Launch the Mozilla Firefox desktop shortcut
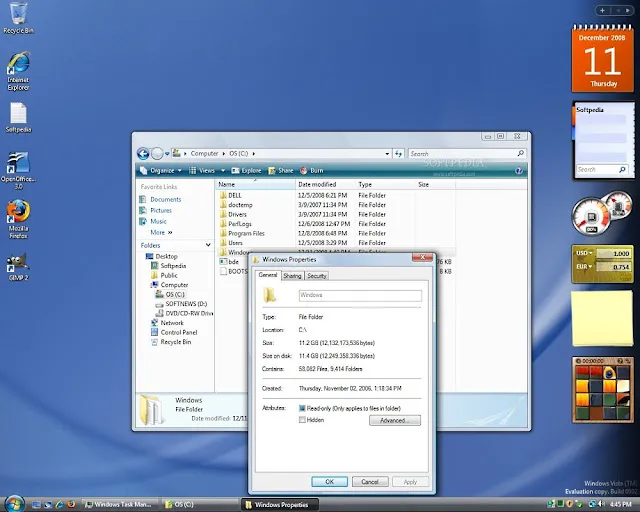The width and height of the screenshot is (640, 512). pyautogui.click(x=18, y=219)
